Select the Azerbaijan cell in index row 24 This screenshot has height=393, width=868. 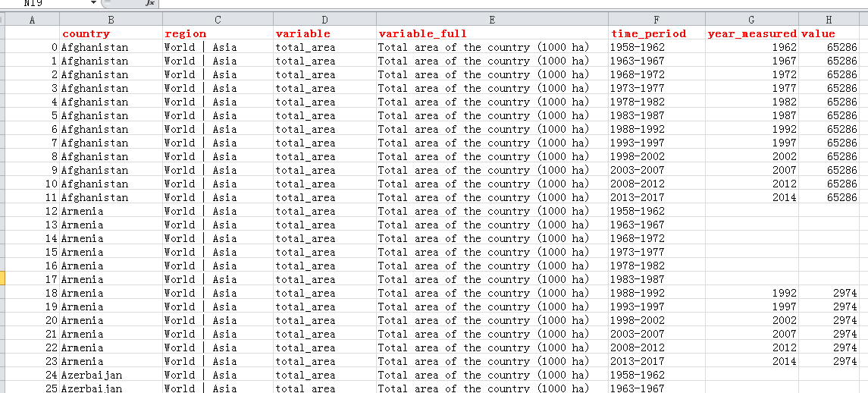(x=111, y=376)
